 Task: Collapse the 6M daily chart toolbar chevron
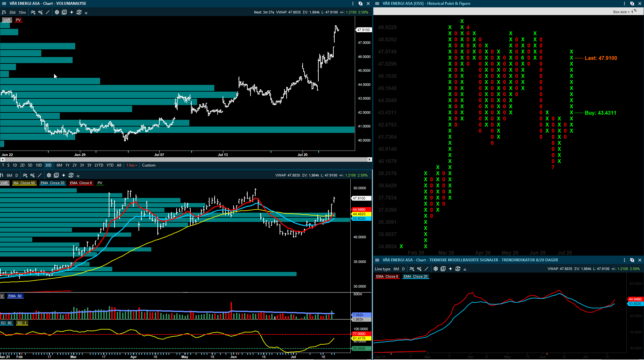(78, 176)
